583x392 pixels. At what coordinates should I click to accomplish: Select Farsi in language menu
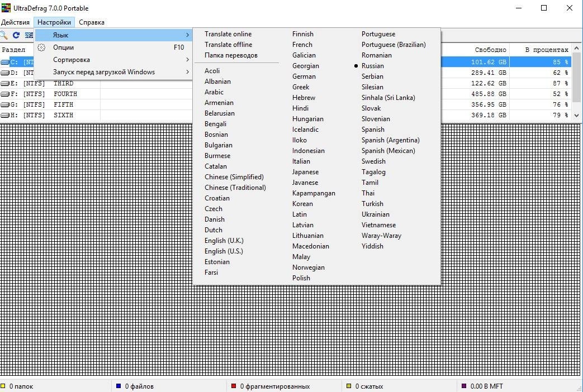[211, 273]
